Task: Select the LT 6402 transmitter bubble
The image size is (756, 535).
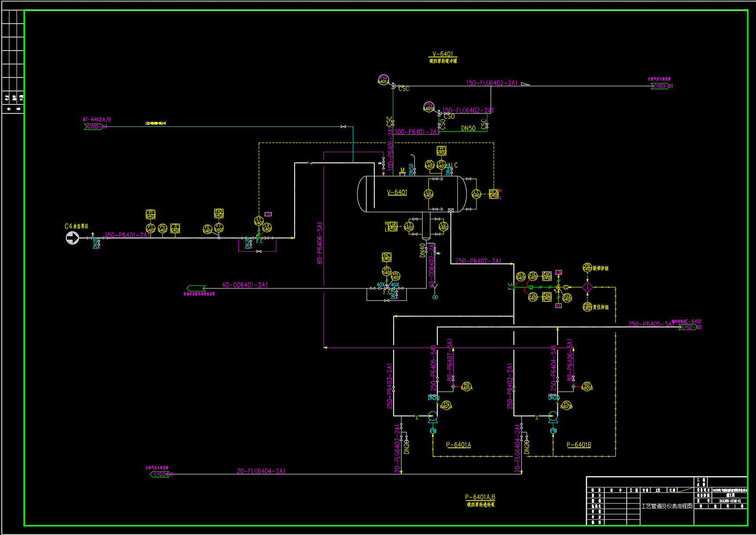Action: coord(409,227)
